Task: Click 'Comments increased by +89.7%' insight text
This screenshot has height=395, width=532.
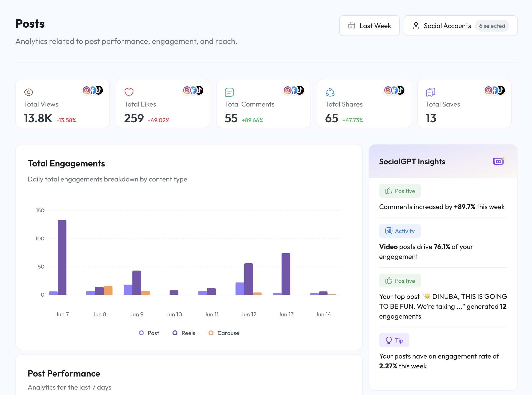Action: click(x=442, y=207)
